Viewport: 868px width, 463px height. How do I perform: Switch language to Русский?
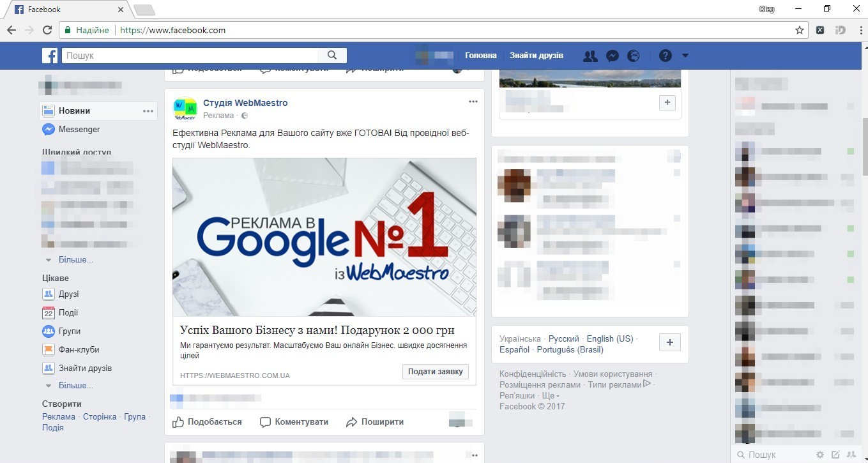564,339
